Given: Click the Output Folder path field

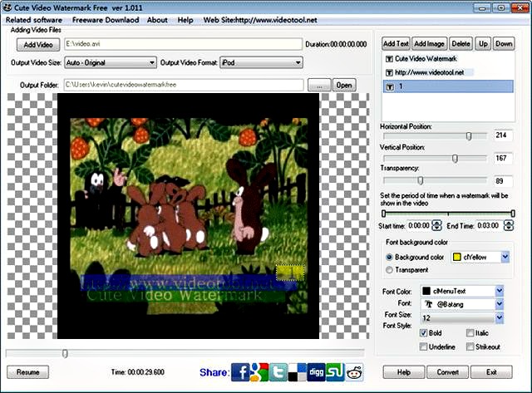Looking at the screenshot, I should (184, 85).
